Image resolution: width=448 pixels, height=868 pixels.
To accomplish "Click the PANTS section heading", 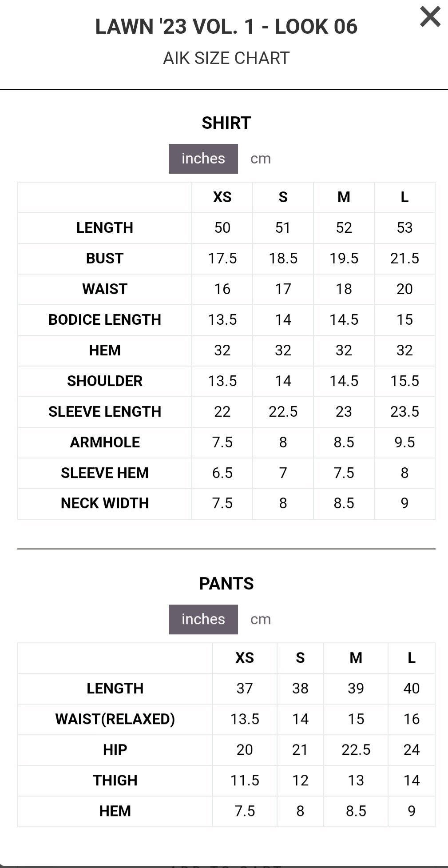I will pos(226,584).
